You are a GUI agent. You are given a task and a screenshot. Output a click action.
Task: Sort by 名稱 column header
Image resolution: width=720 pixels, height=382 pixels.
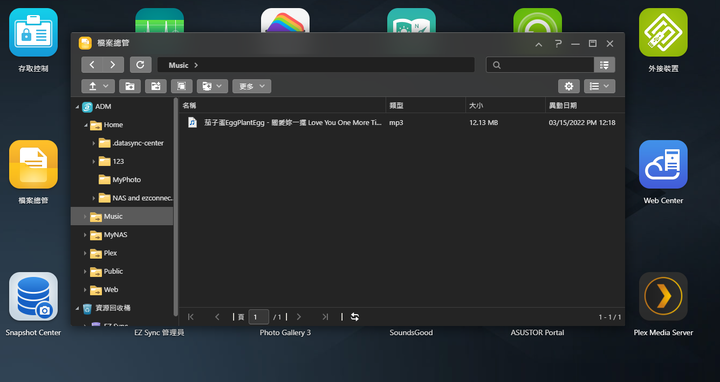[282, 106]
